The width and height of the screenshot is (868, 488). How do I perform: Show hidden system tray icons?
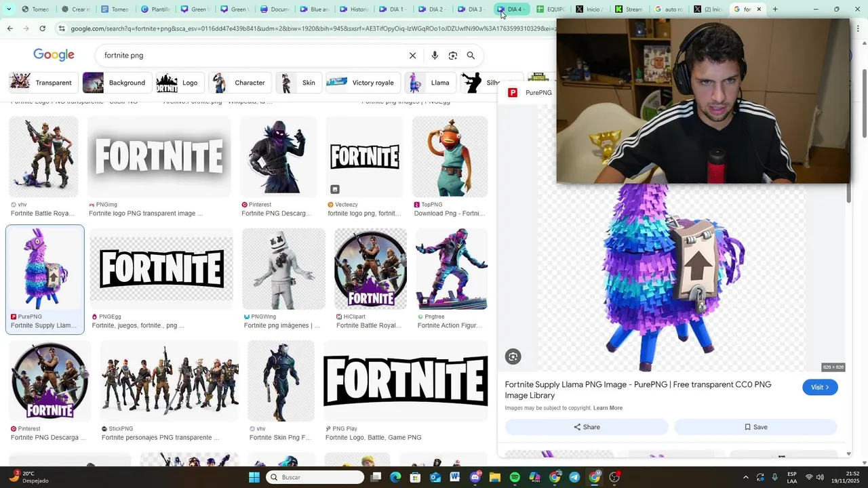[x=745, y=477]
